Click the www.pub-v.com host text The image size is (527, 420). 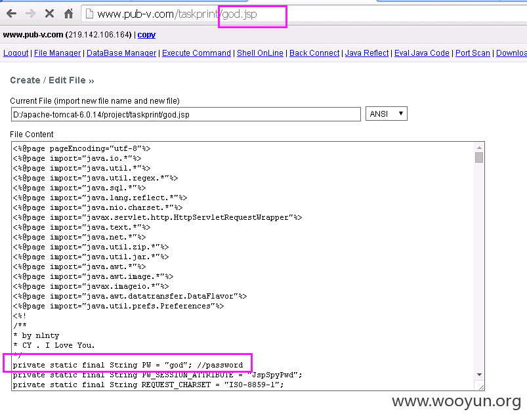coord(33,35)
